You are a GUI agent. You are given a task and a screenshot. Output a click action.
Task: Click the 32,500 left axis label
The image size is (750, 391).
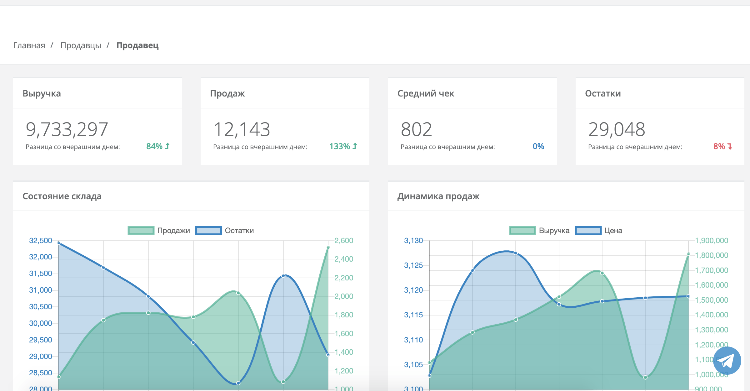click(41, 240)
